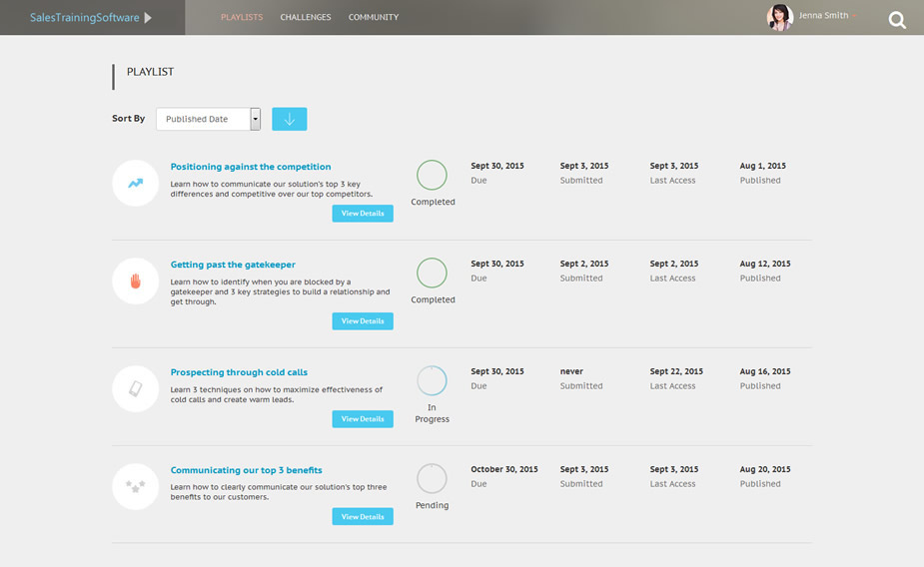This screenshot has width=924, height=567.
Task: Click Sept 22, 2015 last access date
Action: click(x=676, y=371)
